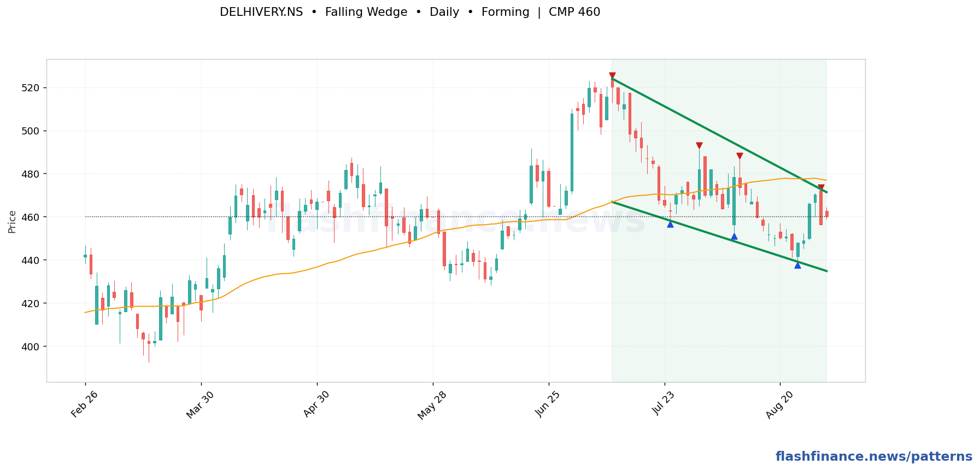Image resolution: width=980 pixels, height=470 pixels.
Task: Select the red down-triangle marker near 493
Action: pyautogui.click(x=699, y=146)
